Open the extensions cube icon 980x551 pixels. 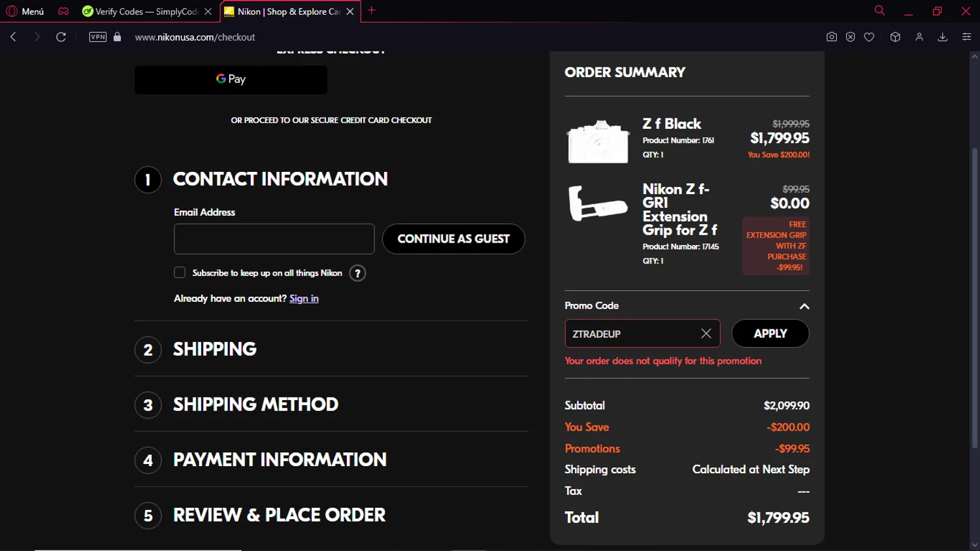click(x=895, y=37)
